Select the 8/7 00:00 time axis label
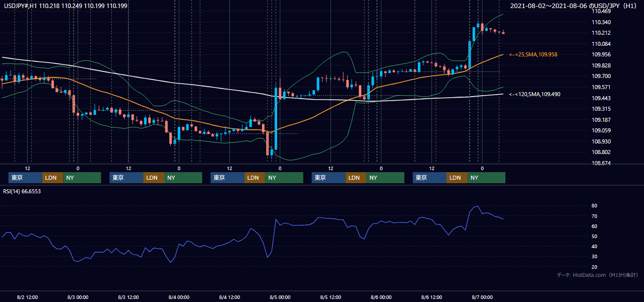Screen dimensions: 644x302 click(x=482, y=297)
